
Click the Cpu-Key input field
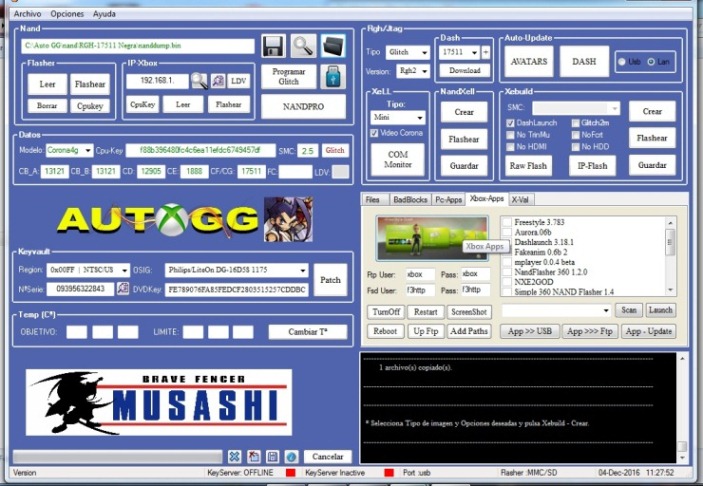click(200, 151)
